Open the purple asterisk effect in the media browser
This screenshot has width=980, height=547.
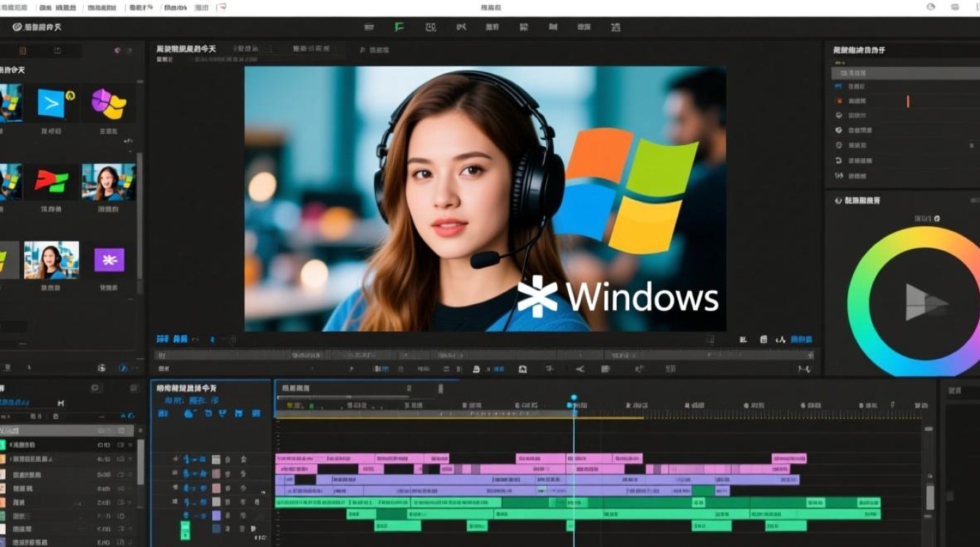tap(110, 259)
